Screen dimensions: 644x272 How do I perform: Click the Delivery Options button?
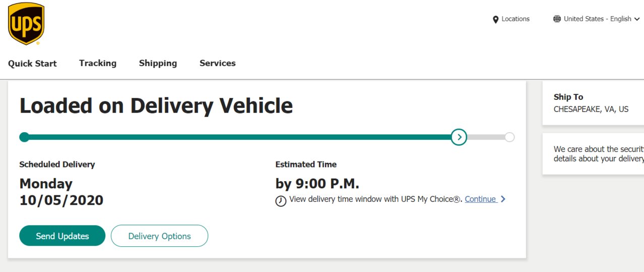coord(159,236)
